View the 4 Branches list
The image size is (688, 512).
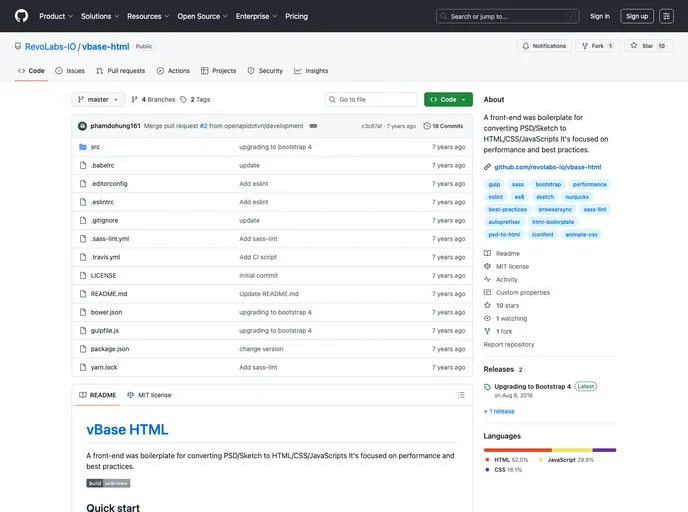tap(153, 100)
